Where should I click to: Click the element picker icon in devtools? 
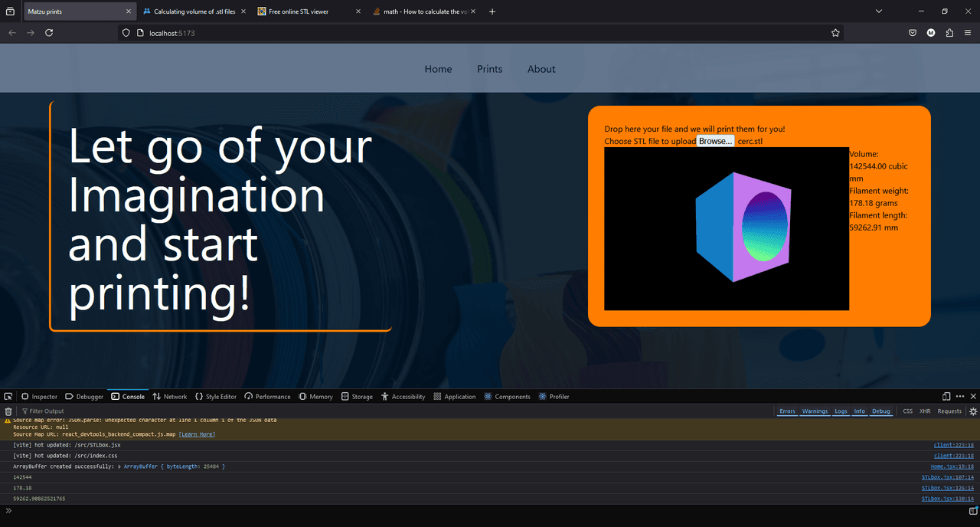pos(8,397)
